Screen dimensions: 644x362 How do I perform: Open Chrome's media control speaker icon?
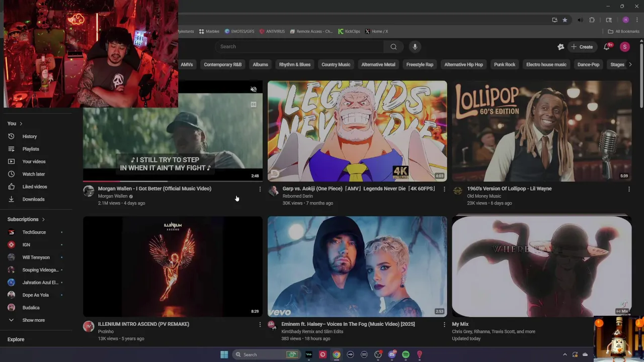tap(580, 20)
